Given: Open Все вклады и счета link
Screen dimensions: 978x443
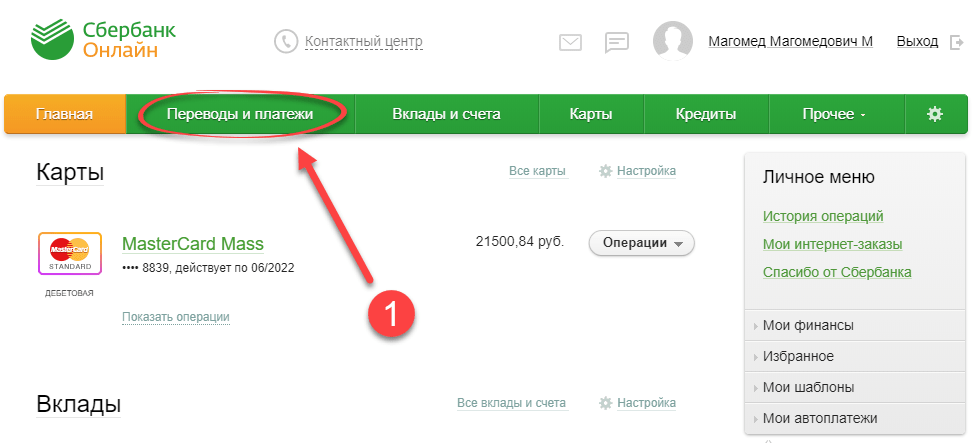Looking at the screenshot, I should (511, 403).
